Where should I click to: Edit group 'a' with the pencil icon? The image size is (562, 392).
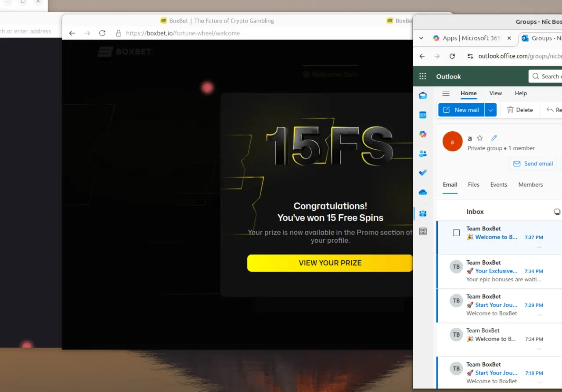[x=494, y=138]
